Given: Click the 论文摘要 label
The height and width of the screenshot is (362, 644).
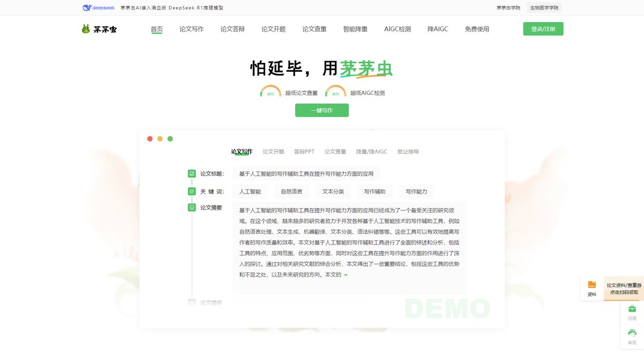Looking at the screenshot, I should 211,208.
